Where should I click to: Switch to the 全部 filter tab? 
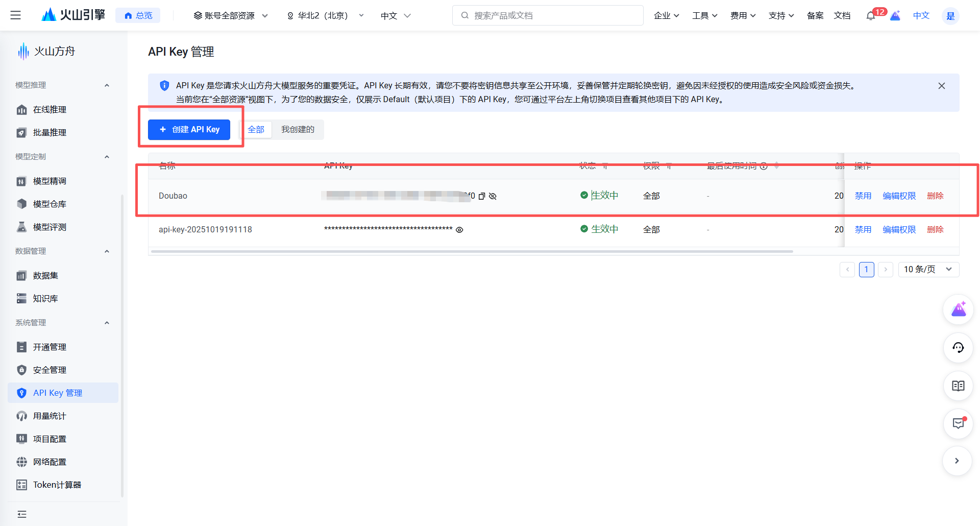coord(256,130)
